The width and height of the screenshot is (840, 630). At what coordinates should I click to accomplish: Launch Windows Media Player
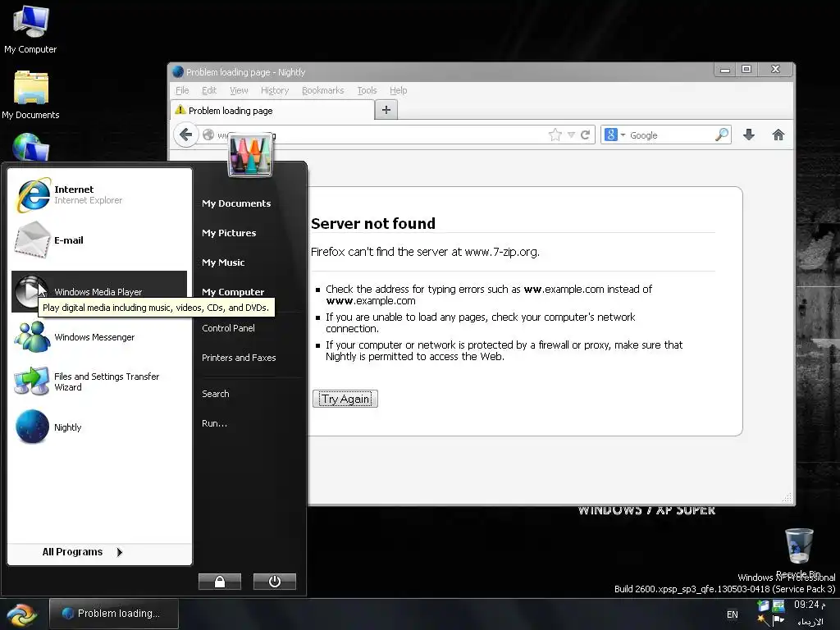coord(99,291)
